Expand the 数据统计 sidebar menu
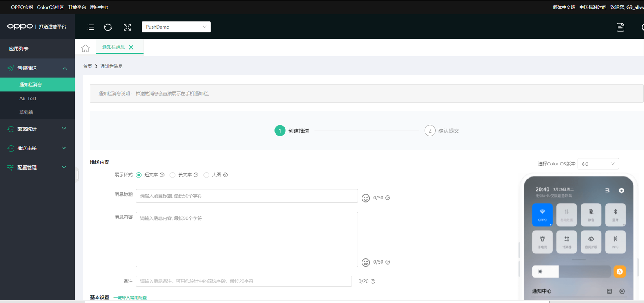This screenshot has height=303, width=644. (37, 129)
